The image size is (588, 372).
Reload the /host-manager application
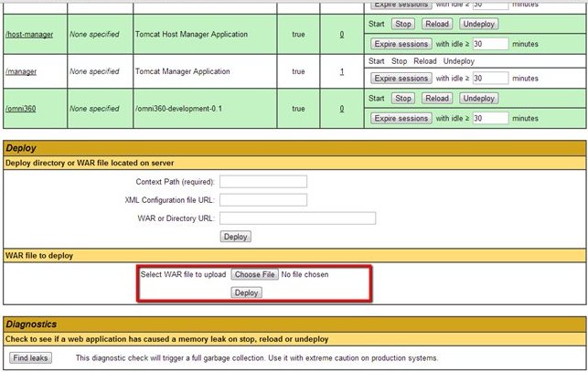pos(437,24)
